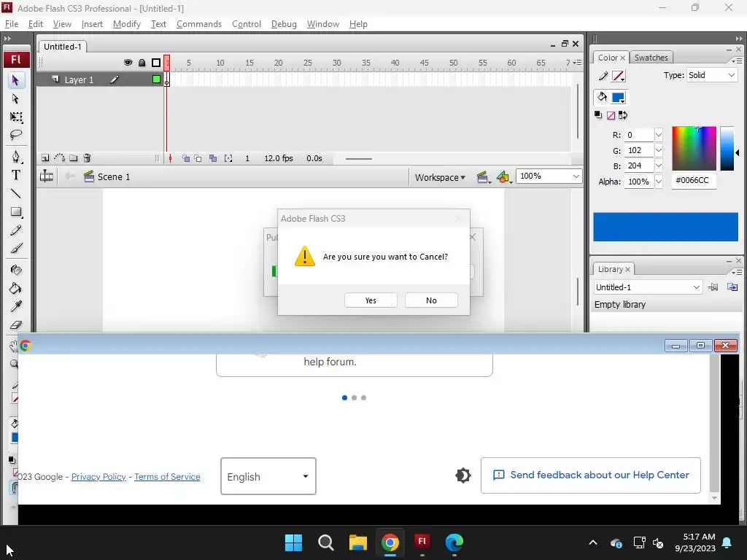
Task: Select the Text tool
Action: pyautogui.click(x=16, y=175)
